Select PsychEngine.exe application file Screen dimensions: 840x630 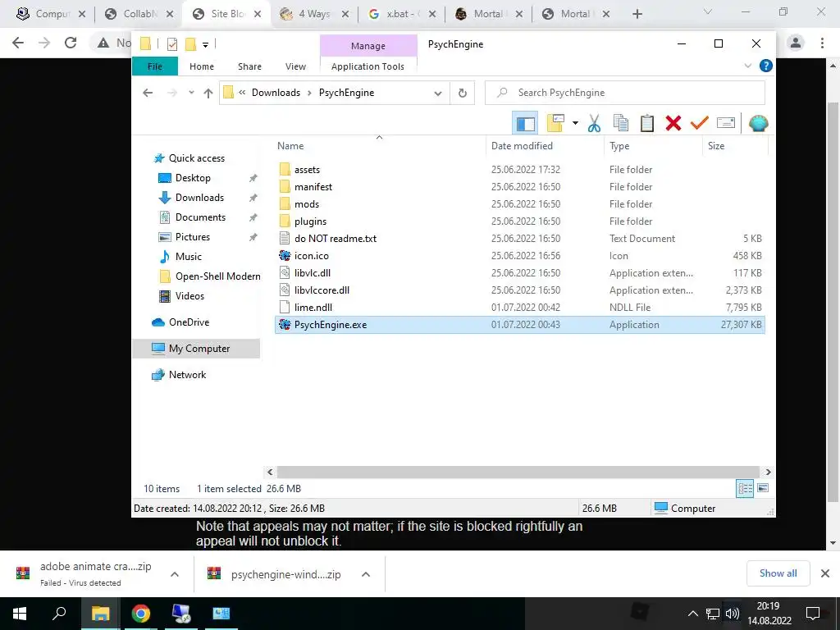519,325
